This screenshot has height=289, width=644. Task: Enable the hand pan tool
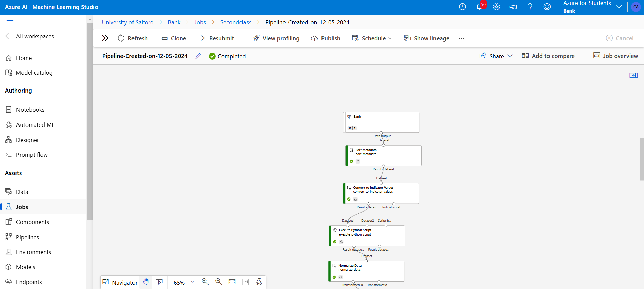[146, 282]
